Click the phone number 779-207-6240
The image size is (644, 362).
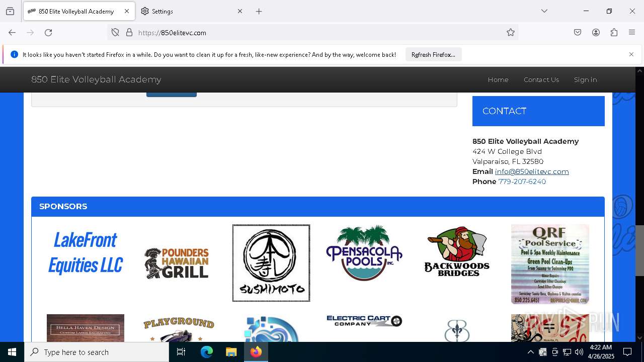[522, 182]
